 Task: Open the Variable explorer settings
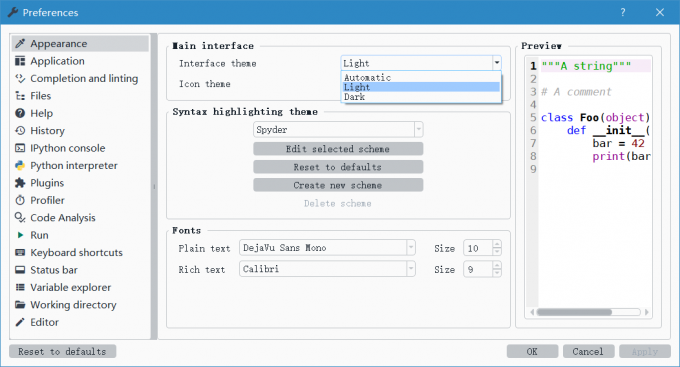80,287
